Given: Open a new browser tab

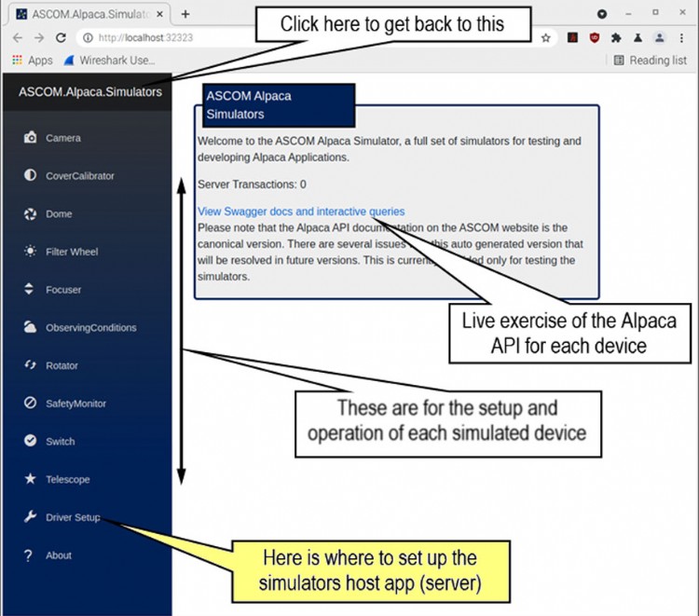Looking at the screenshot, I should point(185,14).
